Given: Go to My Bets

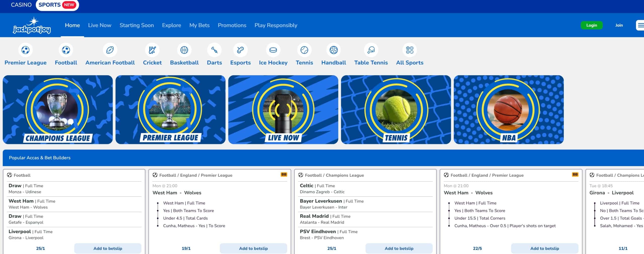Looking at the screenshot, I should click(x=199, y=25).
